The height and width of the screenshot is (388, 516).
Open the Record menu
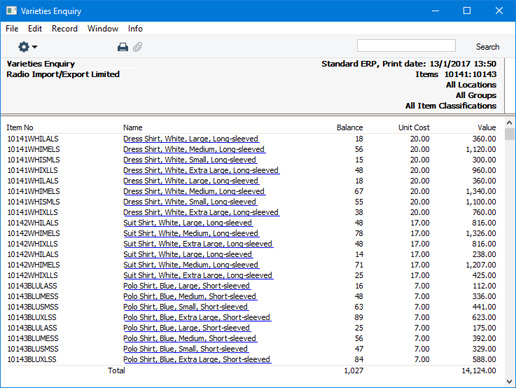click(x=65, y=29)
